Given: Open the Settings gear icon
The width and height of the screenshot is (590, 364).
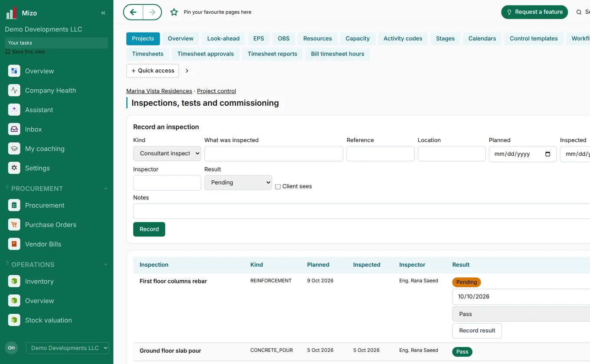Looking at the screenshot, I should 14,168.
